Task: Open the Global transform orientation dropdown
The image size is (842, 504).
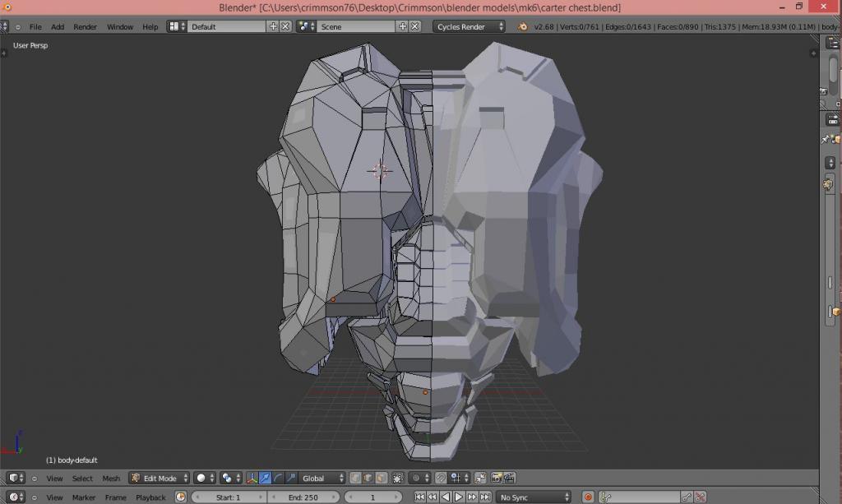Action: tap(322, 478)
